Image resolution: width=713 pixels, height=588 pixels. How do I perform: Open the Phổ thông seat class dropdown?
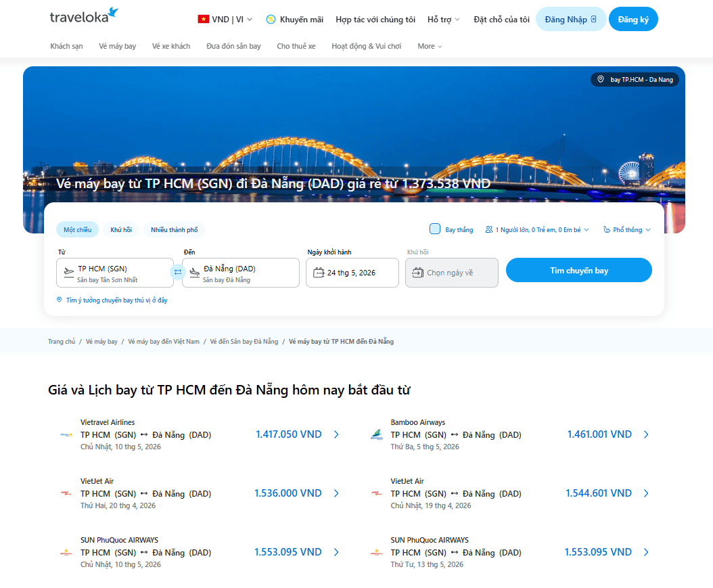[627, 230]
